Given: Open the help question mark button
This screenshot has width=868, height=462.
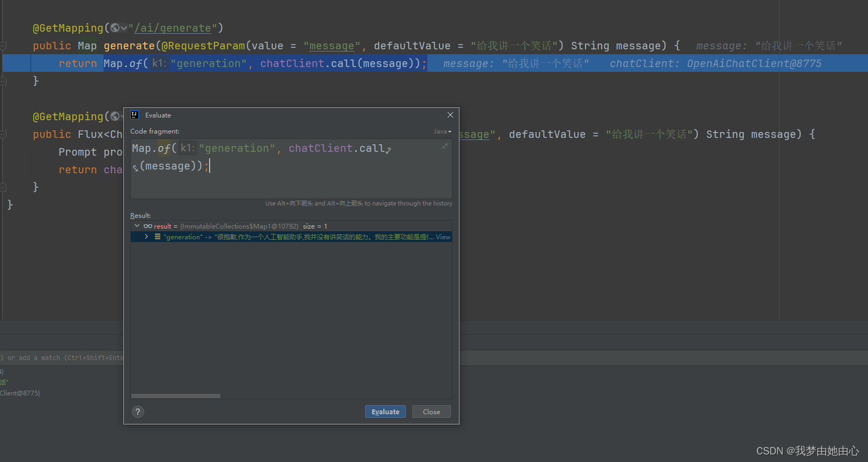Looking at the screenshot, I should (x=138, y=412).
